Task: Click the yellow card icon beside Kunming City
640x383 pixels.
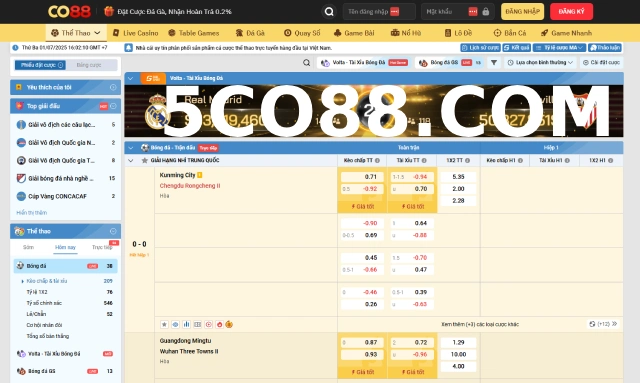Action: coord(200,175)
